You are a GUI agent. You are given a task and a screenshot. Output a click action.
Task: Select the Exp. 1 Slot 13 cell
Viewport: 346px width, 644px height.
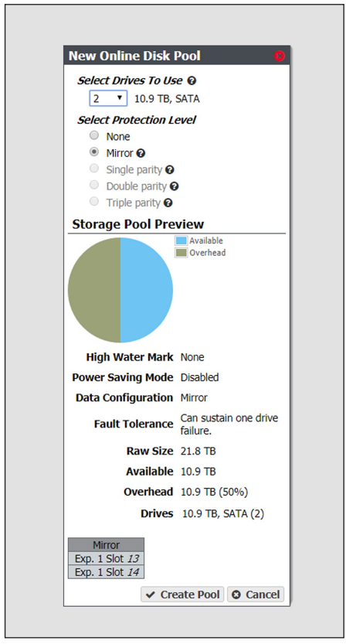(106, 558)
